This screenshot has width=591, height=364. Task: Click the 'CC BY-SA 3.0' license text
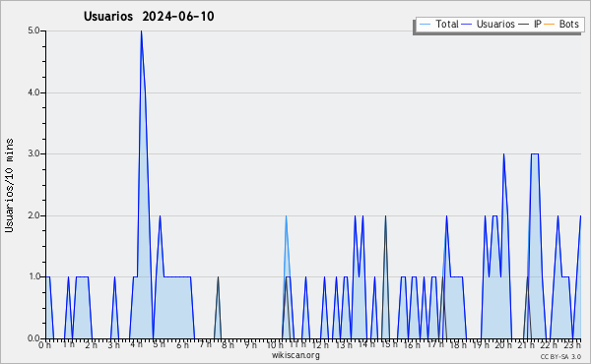[560, 357]
